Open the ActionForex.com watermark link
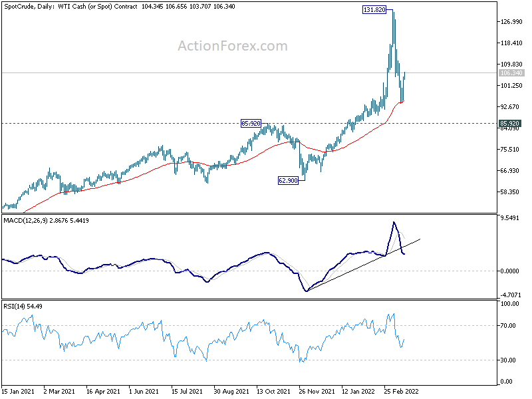 [x=233, y=46]
